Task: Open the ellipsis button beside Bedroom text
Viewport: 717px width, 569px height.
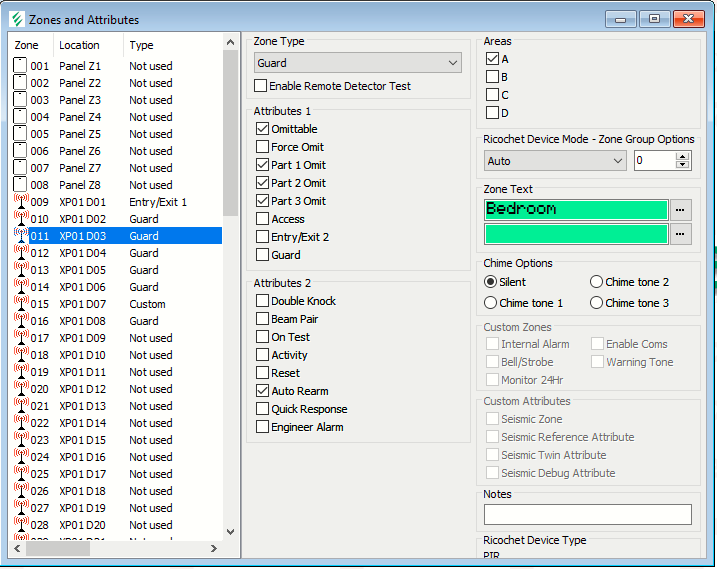Action: [x=681, y=209]
